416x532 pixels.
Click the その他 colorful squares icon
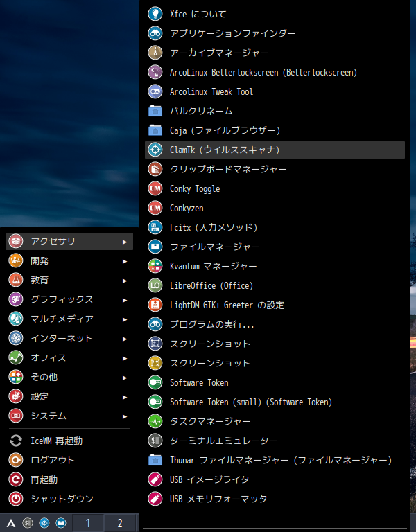16,377
